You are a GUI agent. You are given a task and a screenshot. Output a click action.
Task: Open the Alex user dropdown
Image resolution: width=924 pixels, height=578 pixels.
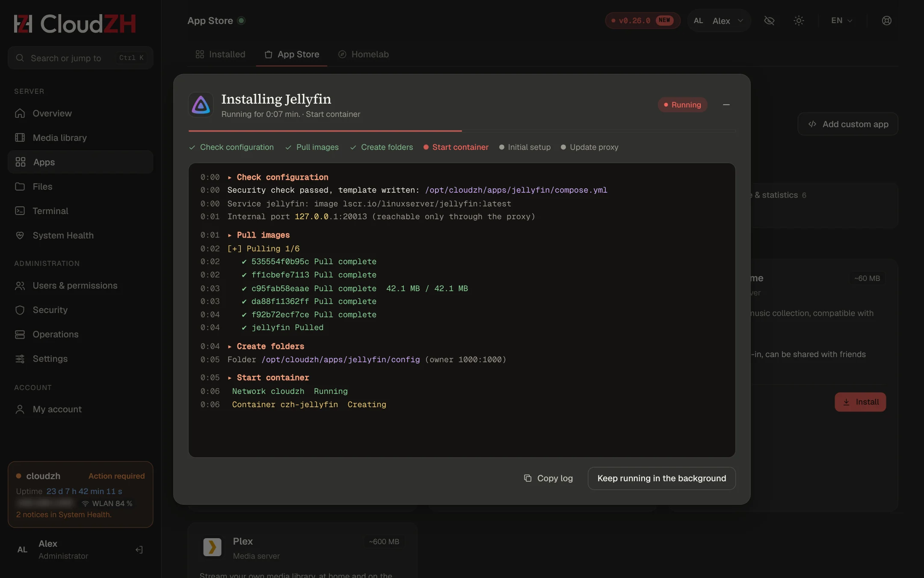pos(719,21)
